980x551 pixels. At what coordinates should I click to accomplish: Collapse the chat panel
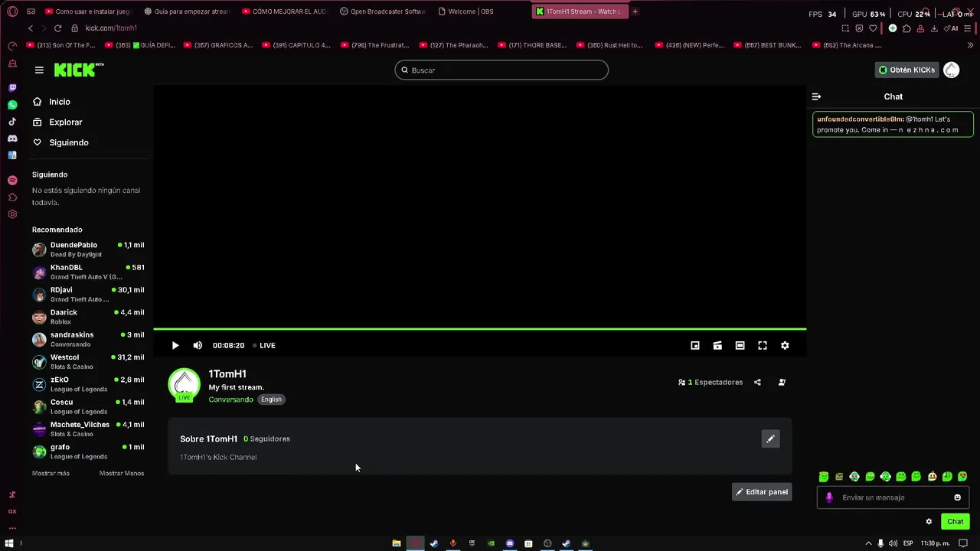(x=816, y=96)
